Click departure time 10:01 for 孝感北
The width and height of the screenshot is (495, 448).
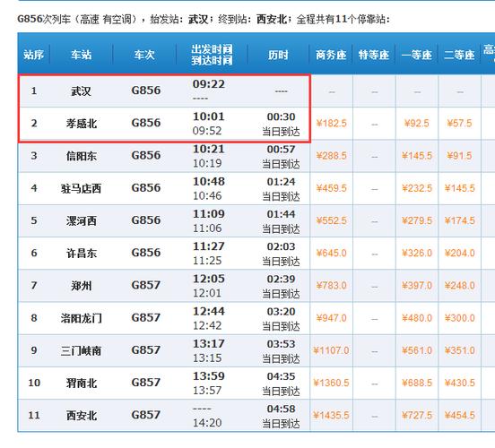209,116
